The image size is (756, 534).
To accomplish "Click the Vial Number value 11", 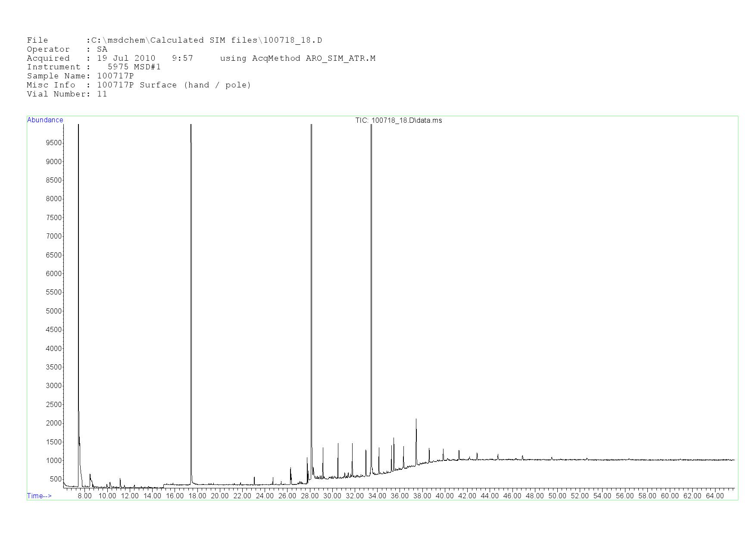I will coord(102,94).
